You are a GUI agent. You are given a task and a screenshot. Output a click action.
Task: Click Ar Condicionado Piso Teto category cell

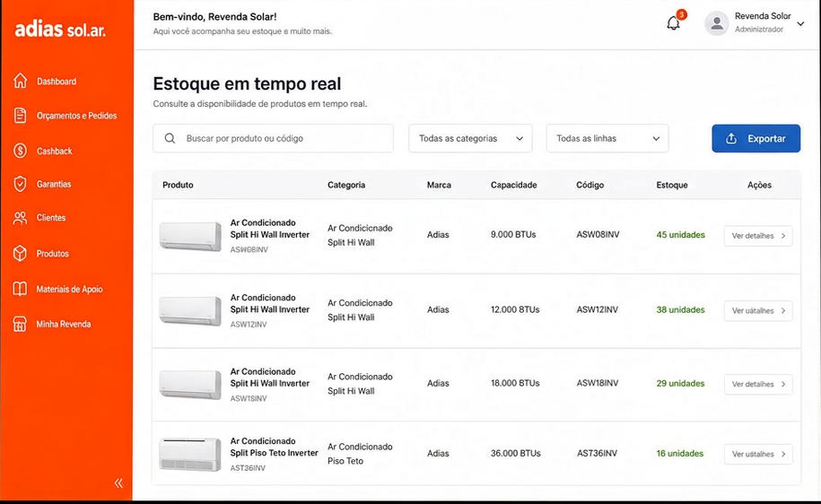click(x=360, y=454)
